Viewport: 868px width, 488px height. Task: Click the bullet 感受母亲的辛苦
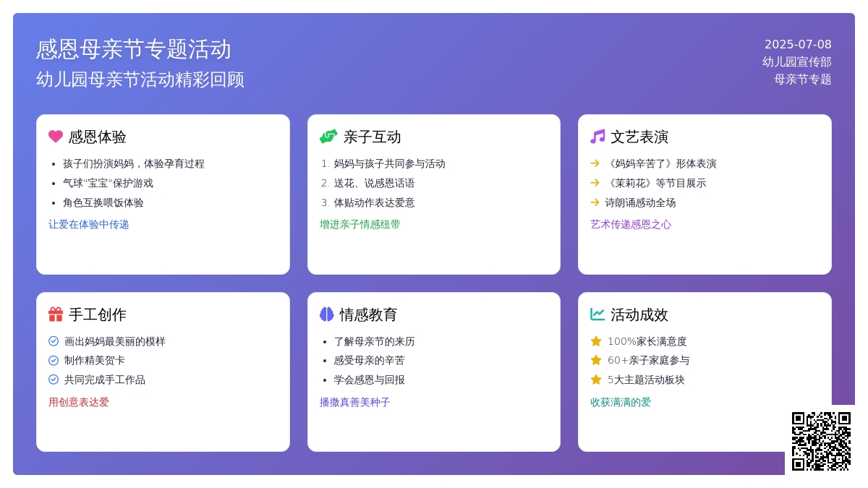(370, 360)
